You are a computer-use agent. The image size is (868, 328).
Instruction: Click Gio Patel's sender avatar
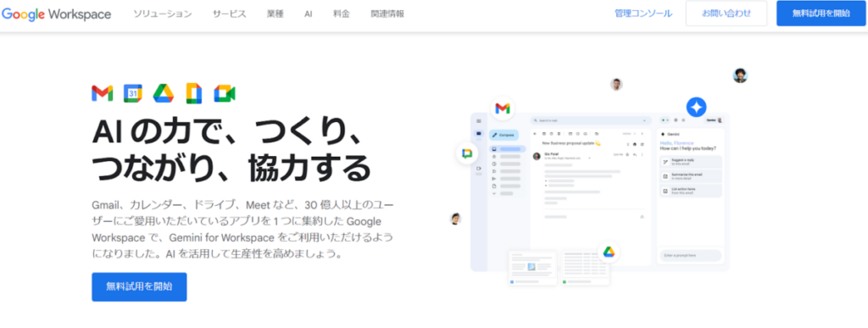pos(537,156)
